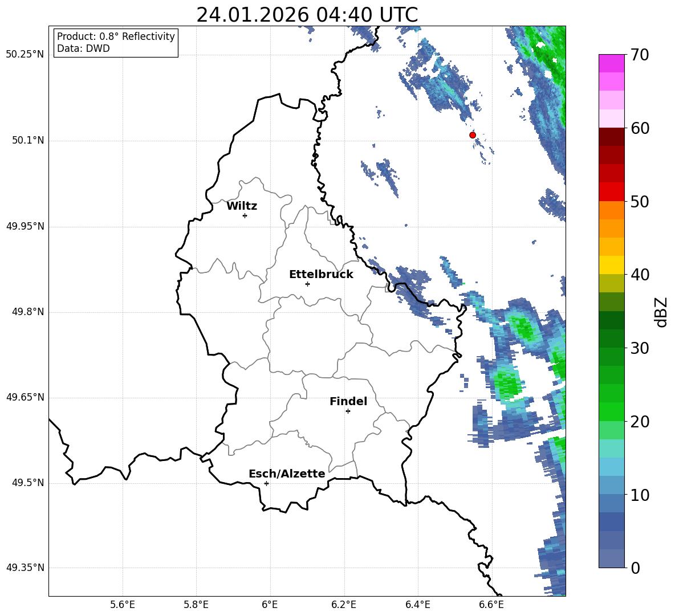Click the Findel label

pyautogui.click(x=348, y=401)
